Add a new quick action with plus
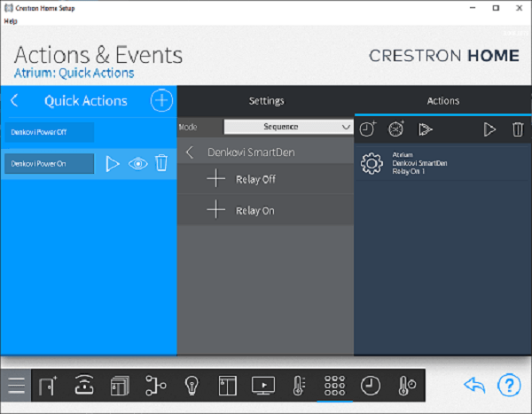Viewport: 532px width, 414px height. pyautogui.click(x=161, y=100)
